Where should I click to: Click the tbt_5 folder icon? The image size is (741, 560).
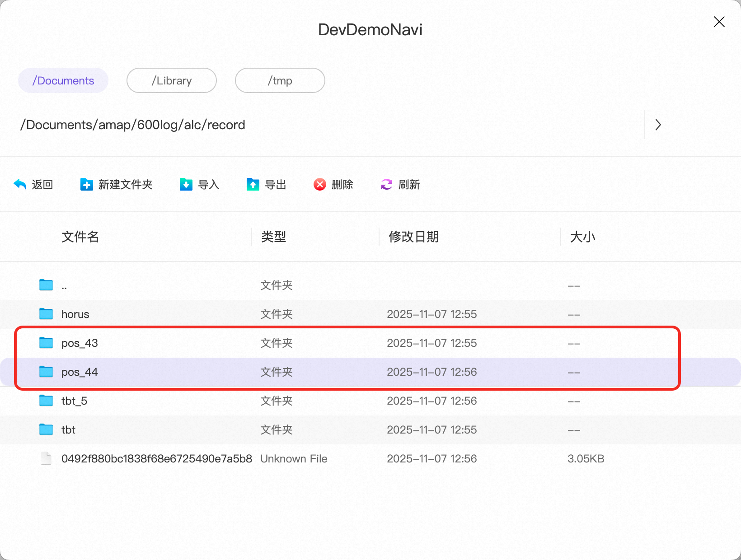click(x=46, y=401)
